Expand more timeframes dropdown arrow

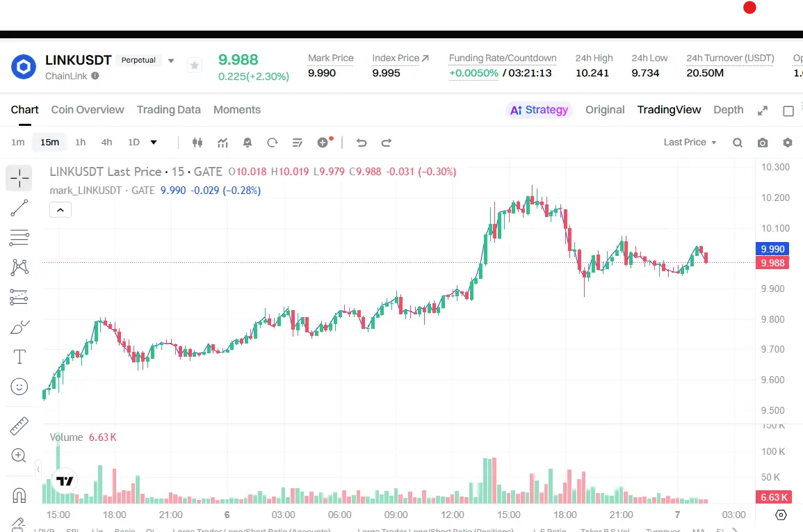[153, 143]
